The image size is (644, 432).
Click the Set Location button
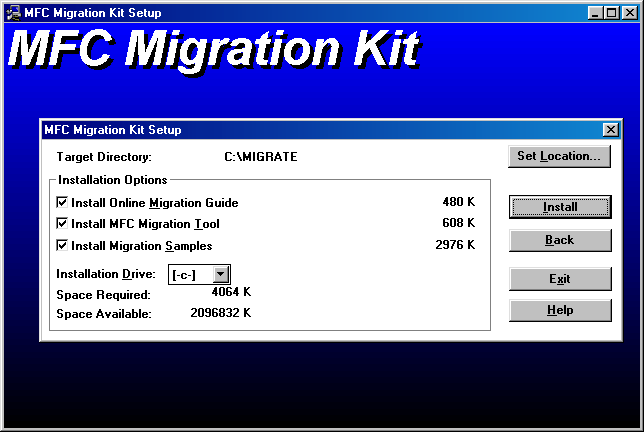tap(559, 156)
